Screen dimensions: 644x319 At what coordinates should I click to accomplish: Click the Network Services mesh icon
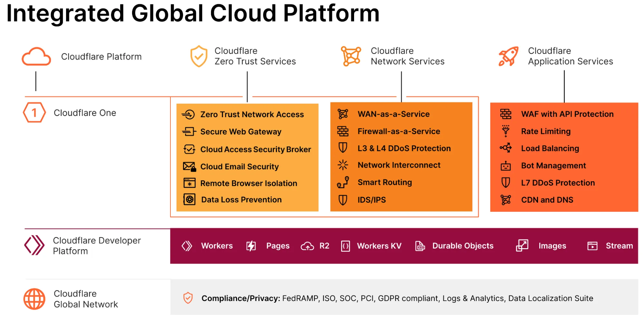(x=351, y=56)
